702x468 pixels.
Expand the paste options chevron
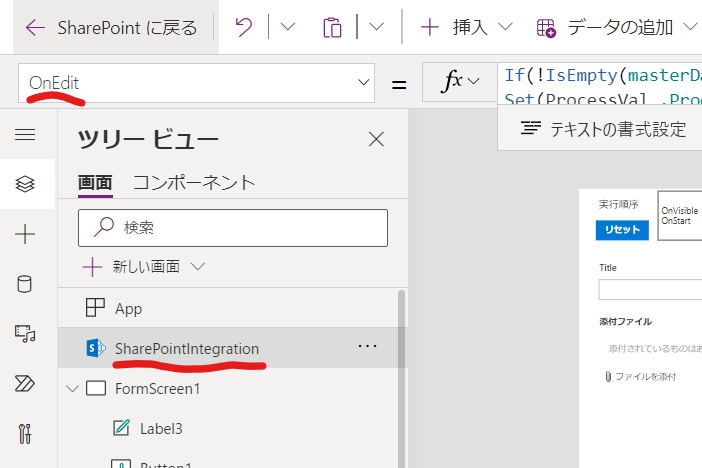(377, 27)
